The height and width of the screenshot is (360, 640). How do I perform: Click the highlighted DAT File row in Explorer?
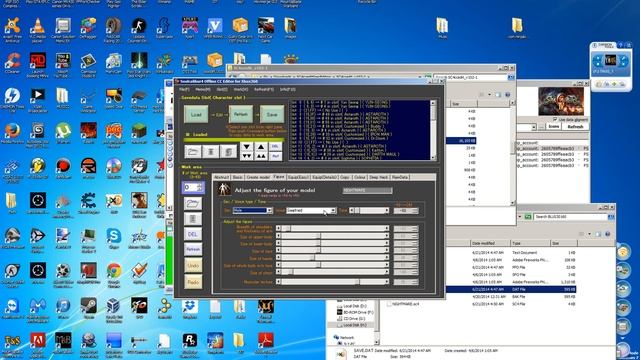(511, 289)
